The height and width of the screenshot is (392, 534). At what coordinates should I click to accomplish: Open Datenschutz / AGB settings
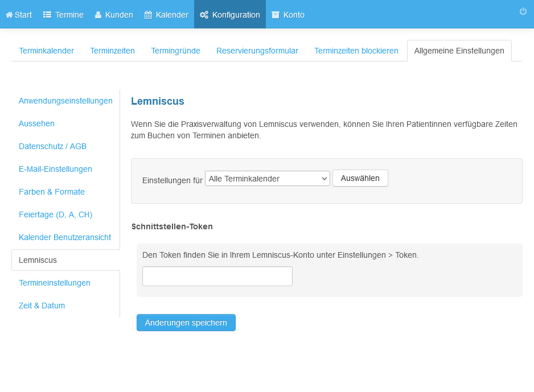click(52, 146)
